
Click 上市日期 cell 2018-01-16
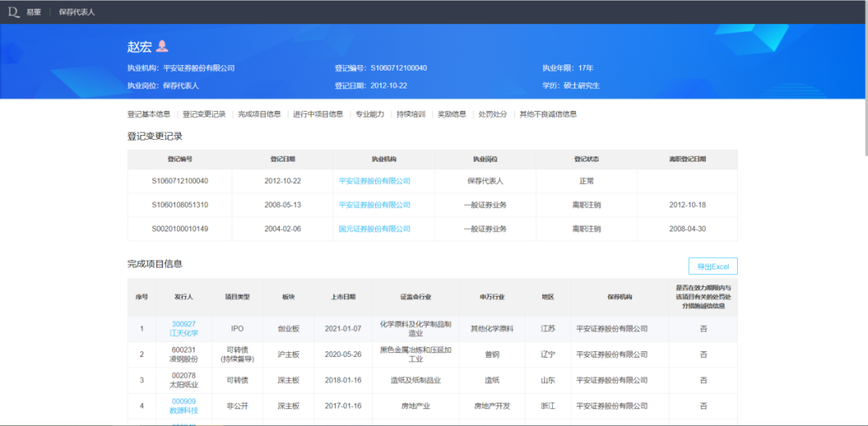[343, 380]
